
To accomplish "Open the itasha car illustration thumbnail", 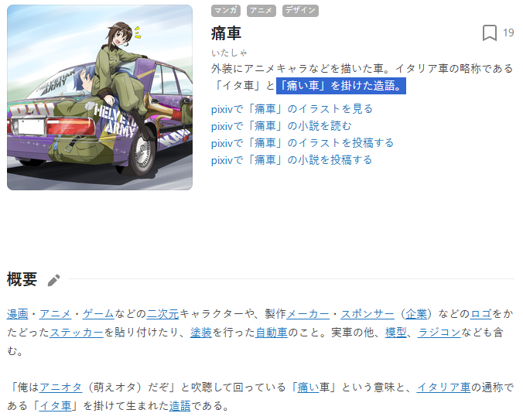I will 100,97.
